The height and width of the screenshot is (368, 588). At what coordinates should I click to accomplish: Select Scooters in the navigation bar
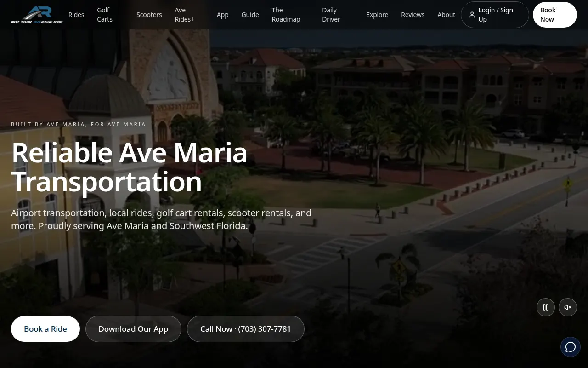coord(149,15)
